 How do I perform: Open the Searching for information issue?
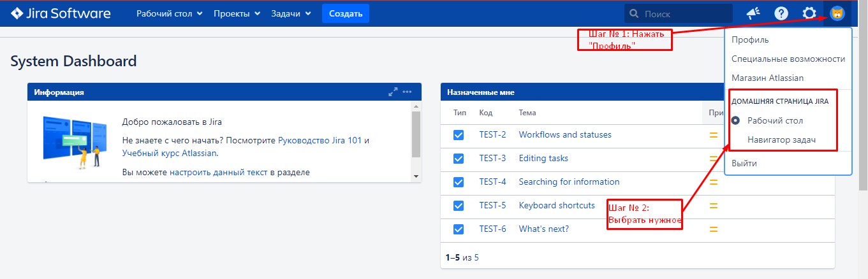(569, 182)
